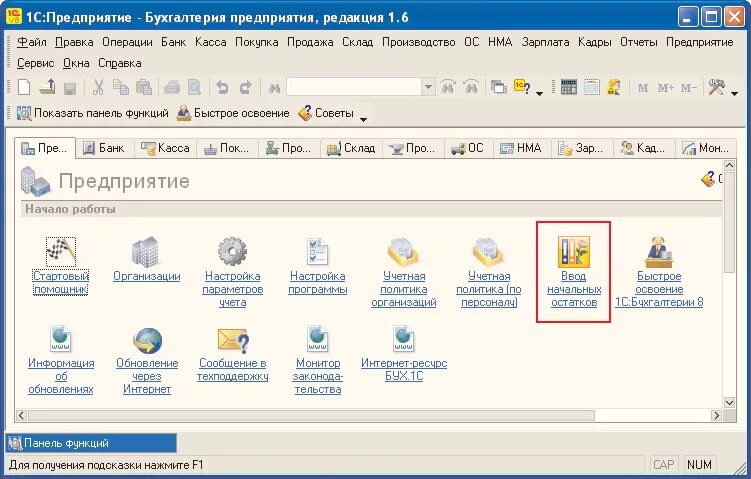Select Панель функций window in bottom bar
Image resolution: width=751 pixels, height=479 pixels.
pos(91,443)
